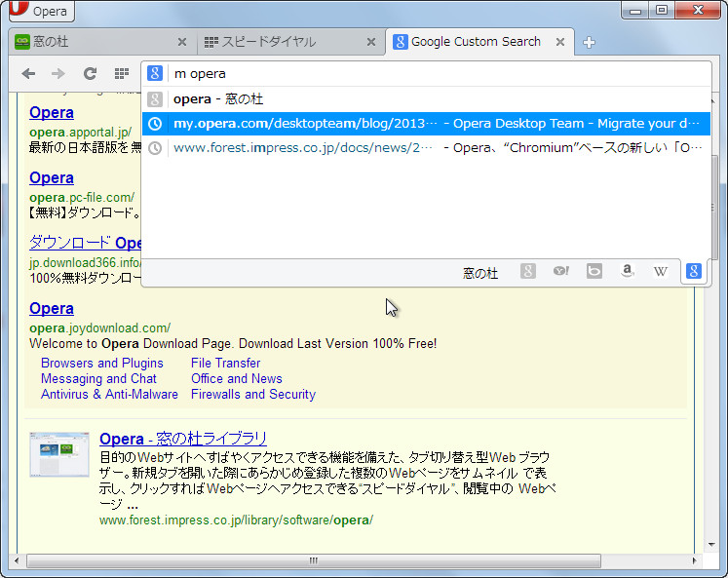728x578 pixels.
Task: Select 'opera - 窓の杜' search suggestion
Action: click(426, 98)
